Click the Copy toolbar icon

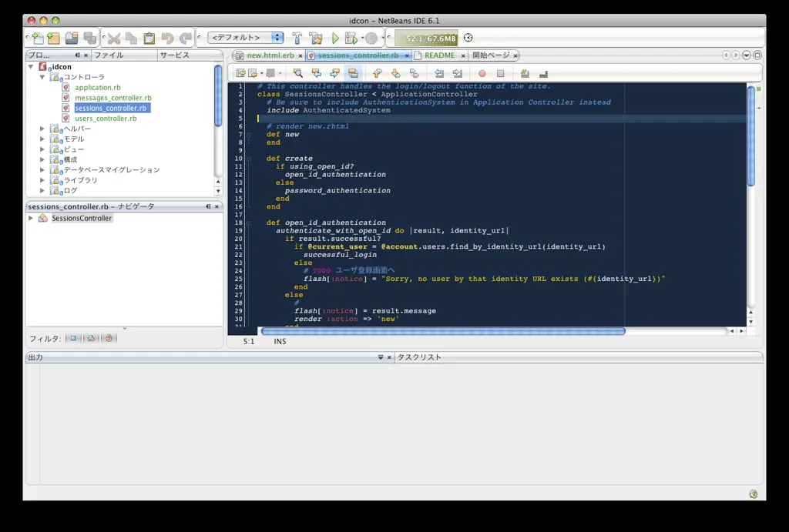131,38
